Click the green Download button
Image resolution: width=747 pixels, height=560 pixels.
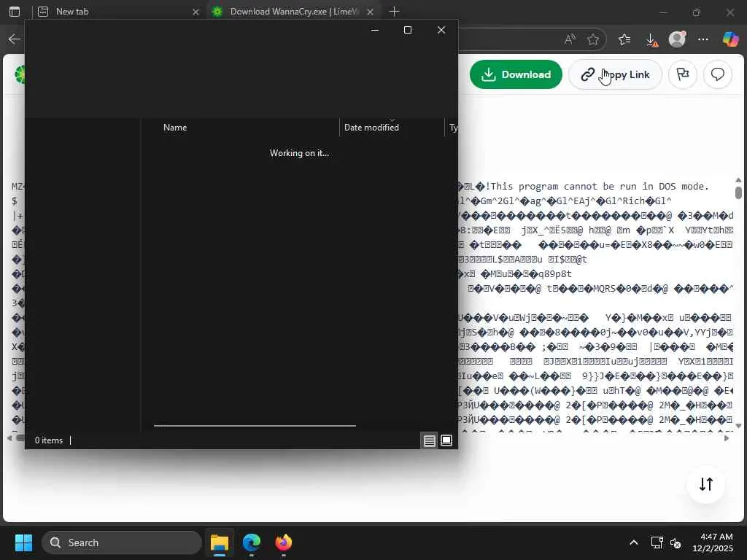coord(516,74)
